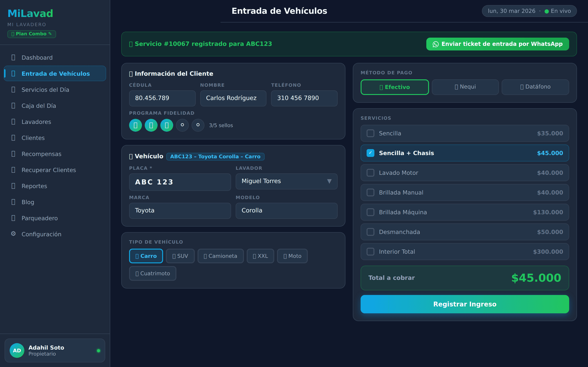Viewport: 588px width, 367px height.
Task: Open the Clientes menu item
Action: point(33,138)
